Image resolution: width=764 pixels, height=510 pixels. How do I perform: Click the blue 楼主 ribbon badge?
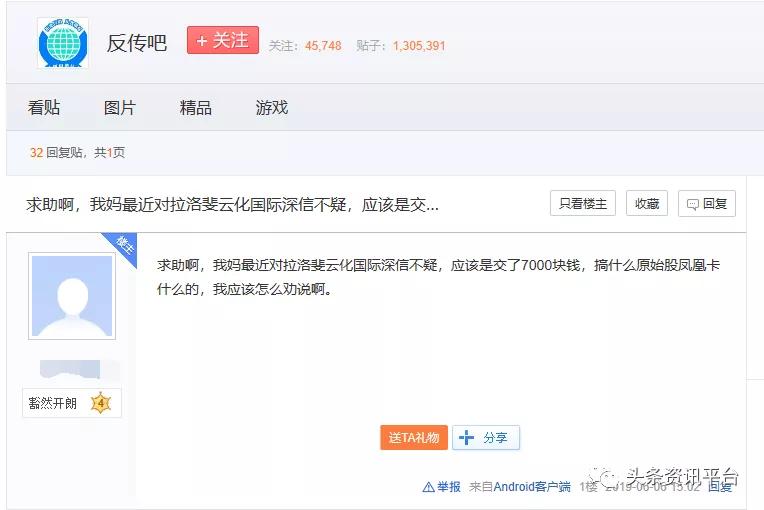pyautogui.click(x=122, y=246)
